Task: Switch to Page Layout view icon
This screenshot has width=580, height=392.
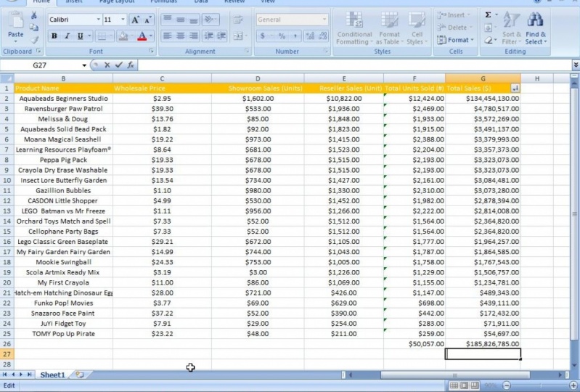Action: tap(463, 385)
